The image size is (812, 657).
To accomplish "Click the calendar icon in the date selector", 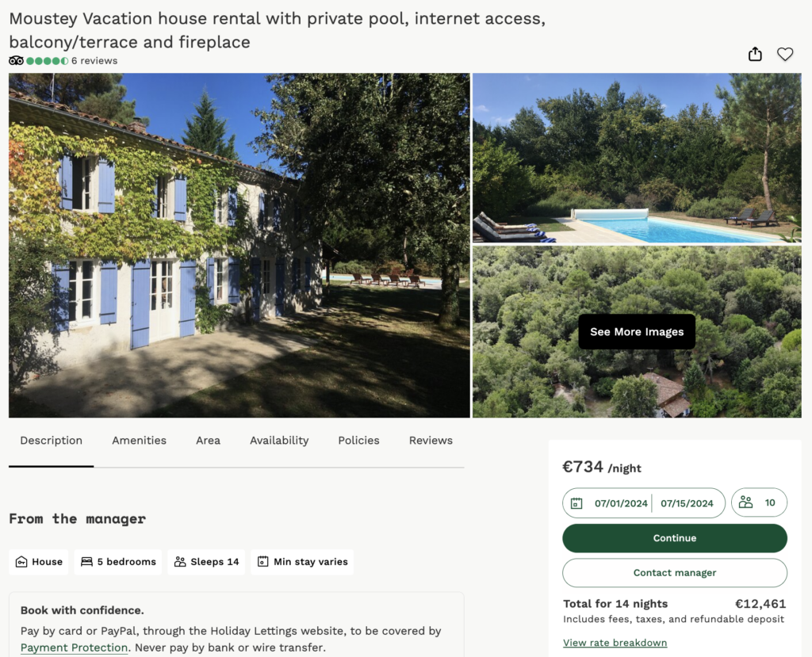I will 579,502.
